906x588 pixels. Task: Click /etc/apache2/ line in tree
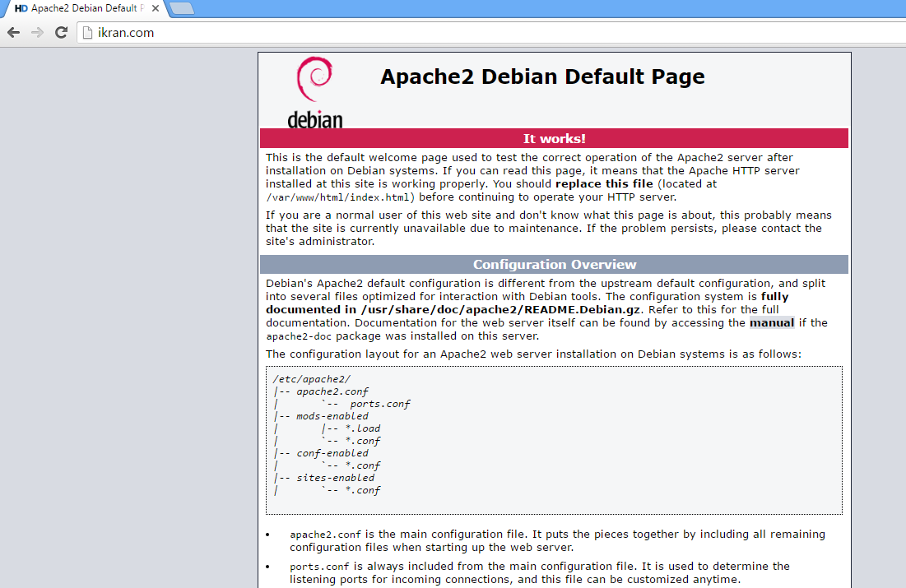coord(311,379)
